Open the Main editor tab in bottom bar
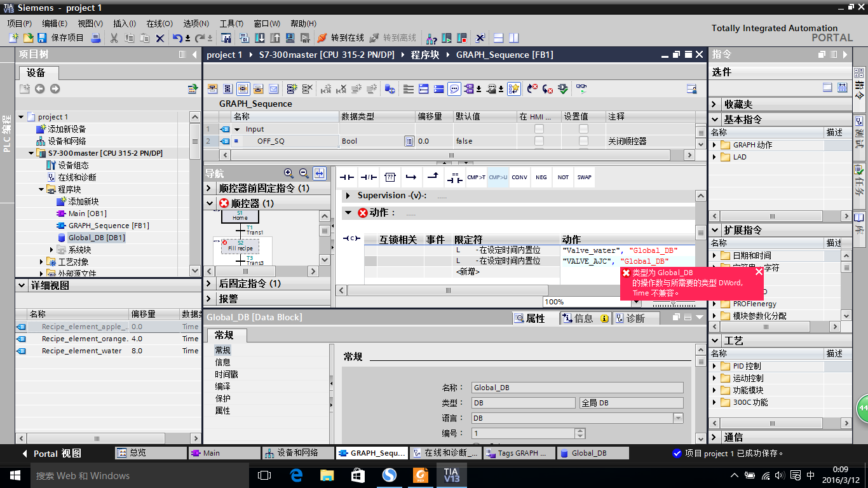This screenshot has height=488, width=868. tap(224, 453)
